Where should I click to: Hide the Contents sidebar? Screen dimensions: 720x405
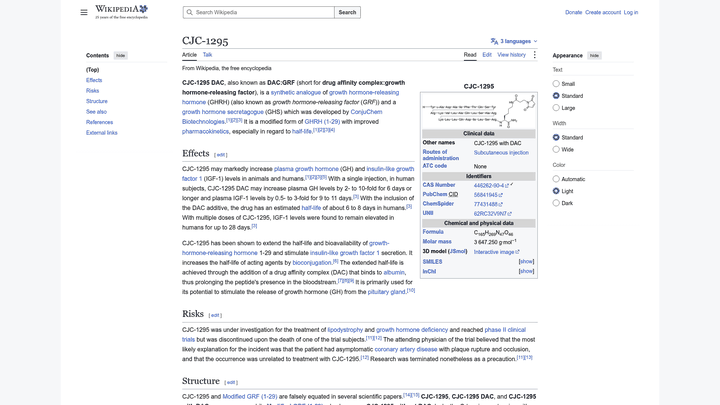click(x=120, y=56)
